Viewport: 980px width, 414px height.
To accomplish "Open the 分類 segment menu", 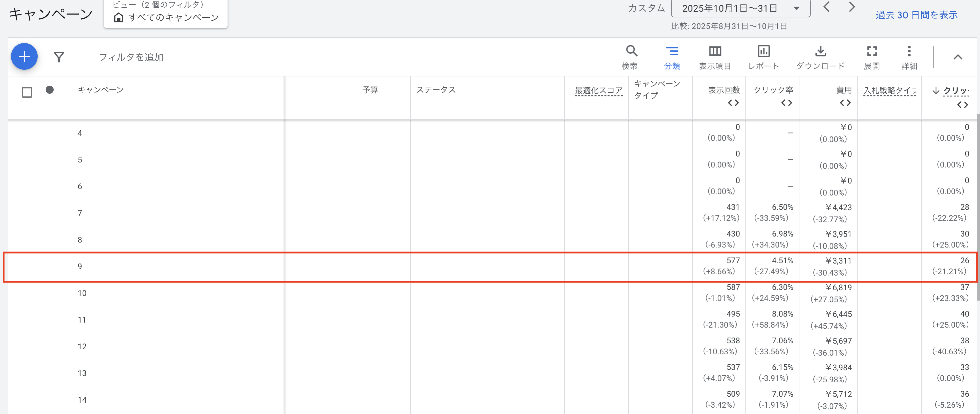I will 672,57.
